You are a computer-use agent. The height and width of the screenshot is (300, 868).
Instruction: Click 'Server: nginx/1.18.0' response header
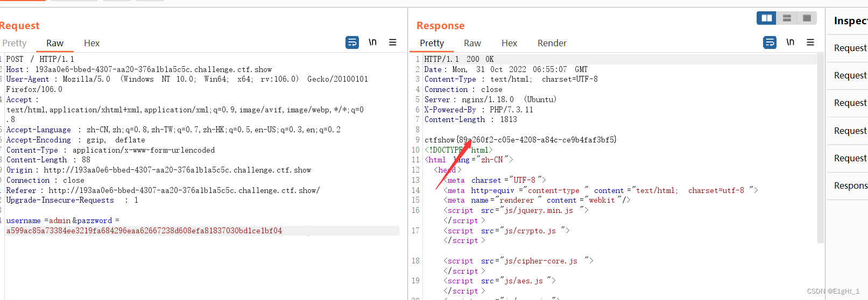click(490, 99)
